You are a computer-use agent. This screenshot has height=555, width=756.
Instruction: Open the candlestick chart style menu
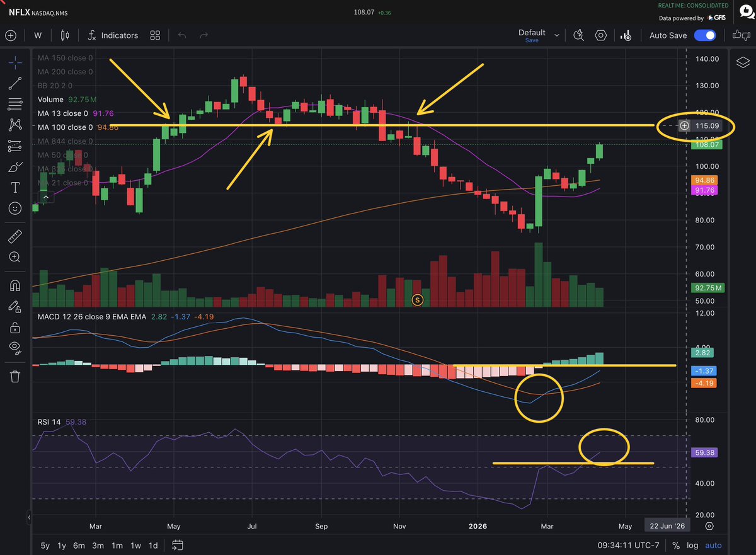(x=65, y=35)
